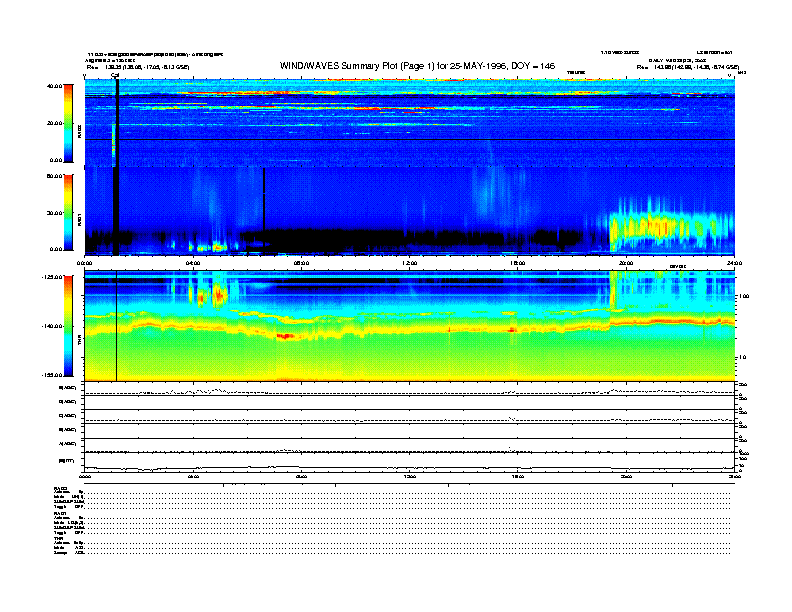Click the 0.00 label on RAD1 color scale
Image resolution: width=792 pixels, height=612 pixels.
click(x=56, y=249)
